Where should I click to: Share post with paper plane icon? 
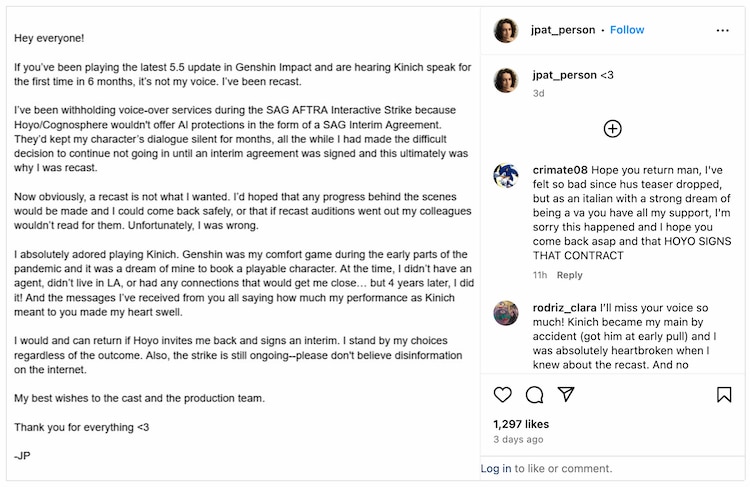point(566,394)
